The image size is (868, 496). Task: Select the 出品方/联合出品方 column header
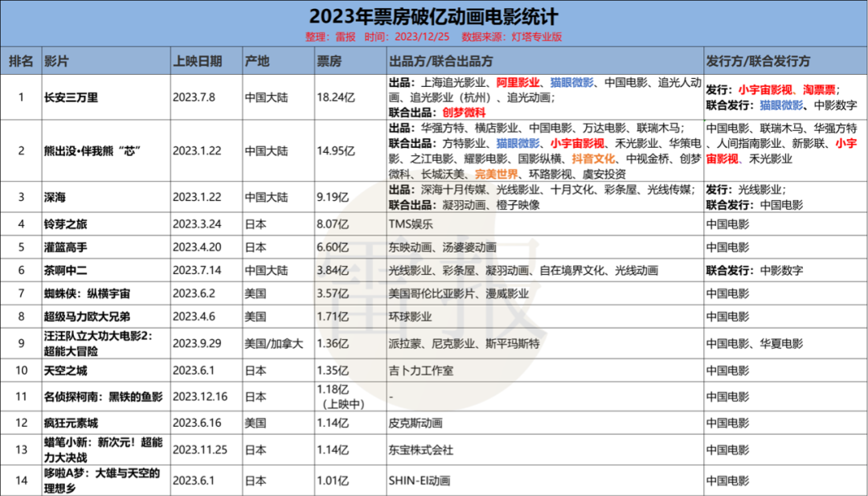tap(440, 62)
